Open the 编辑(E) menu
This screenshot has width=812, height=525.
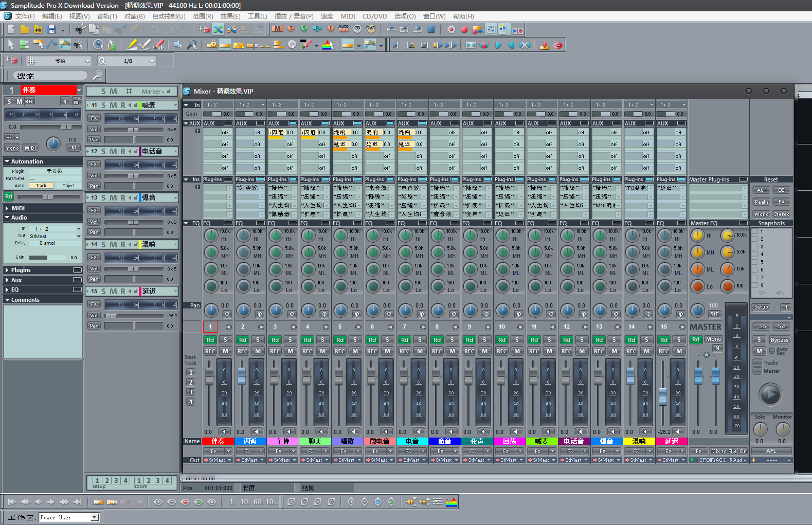[51, 16]
